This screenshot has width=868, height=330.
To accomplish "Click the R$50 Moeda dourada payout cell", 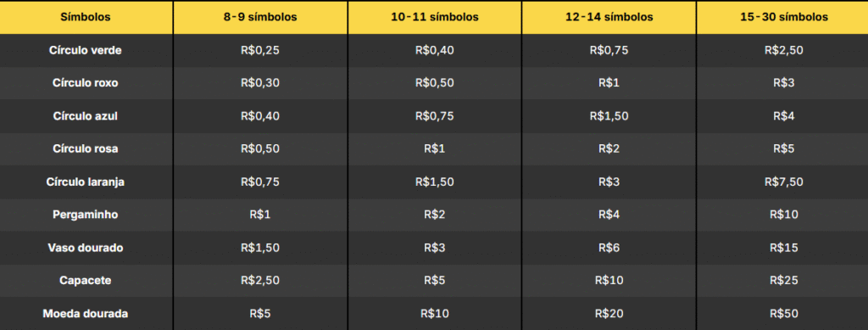I will tap(784, 314).
